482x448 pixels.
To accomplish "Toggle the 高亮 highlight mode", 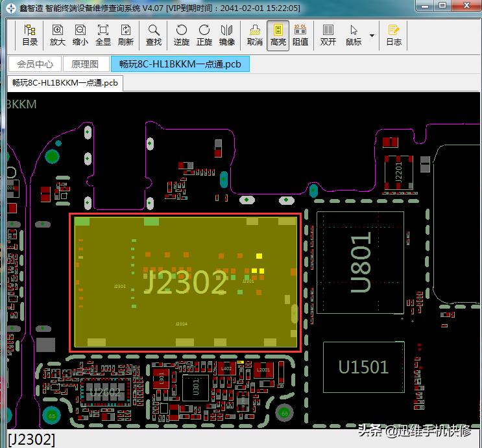I will 278,35.
